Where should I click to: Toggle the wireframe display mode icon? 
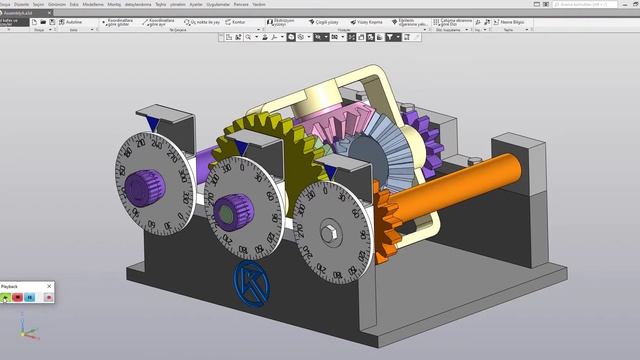[300, 37]
